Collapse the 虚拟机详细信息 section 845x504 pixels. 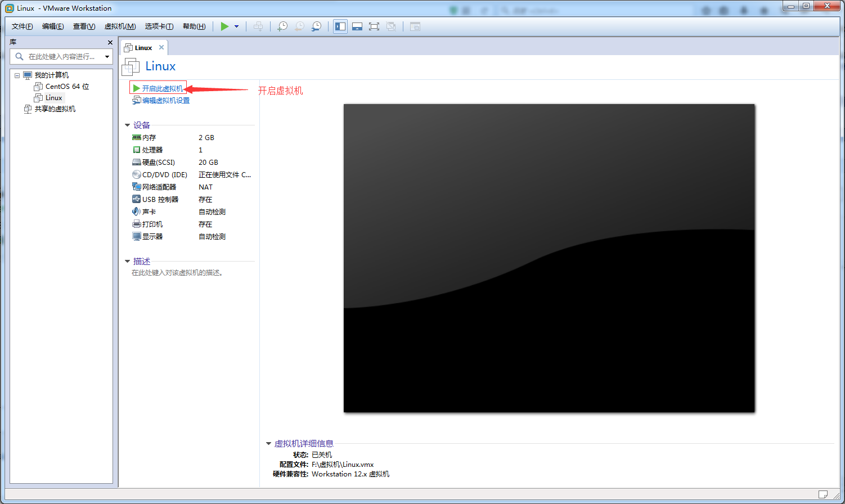269,444
